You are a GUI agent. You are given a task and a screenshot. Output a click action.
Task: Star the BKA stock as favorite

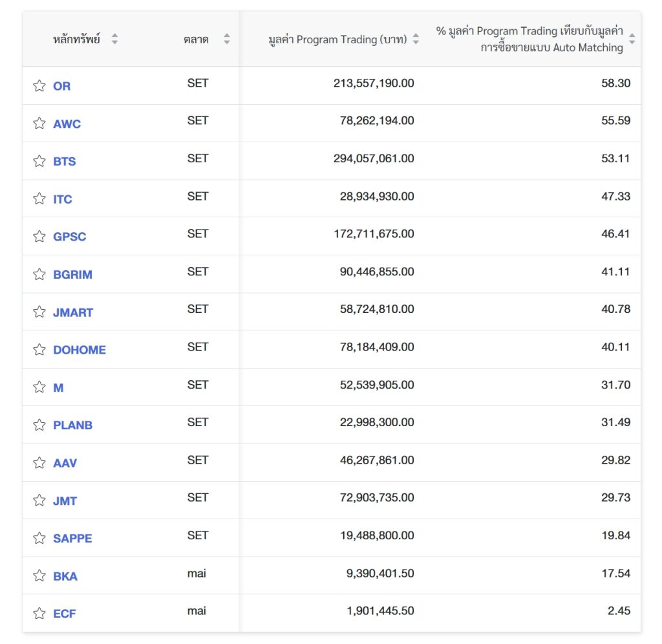point(39,575)
